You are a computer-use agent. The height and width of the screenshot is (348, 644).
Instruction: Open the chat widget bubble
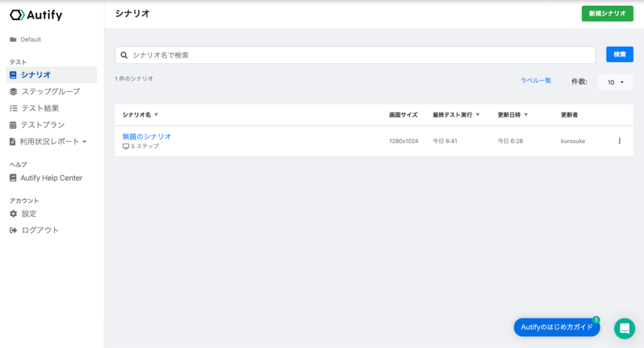pos(625,329)
